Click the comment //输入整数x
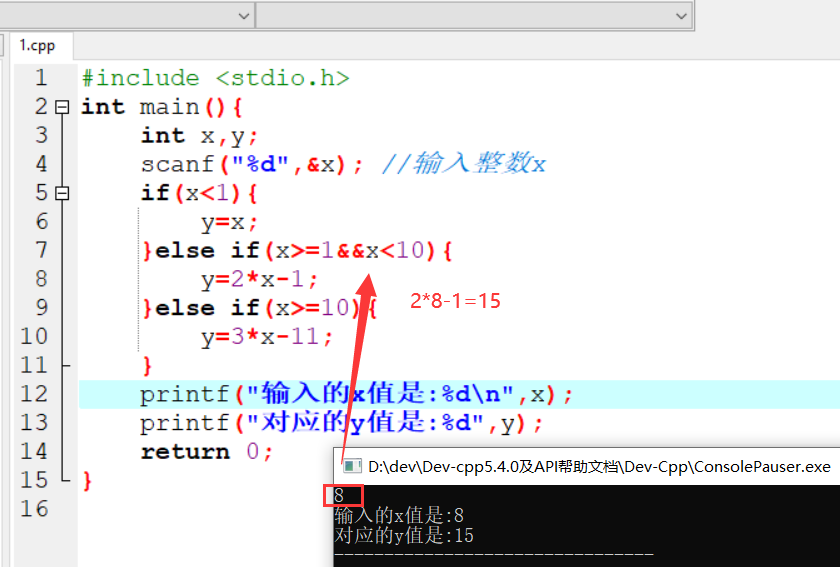840x567 pixels. (463, 163)
